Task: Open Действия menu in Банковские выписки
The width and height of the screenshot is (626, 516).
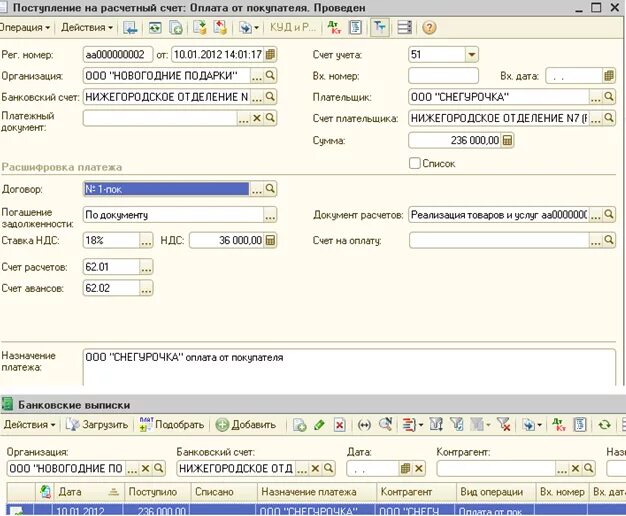Action: click(30, 425)
